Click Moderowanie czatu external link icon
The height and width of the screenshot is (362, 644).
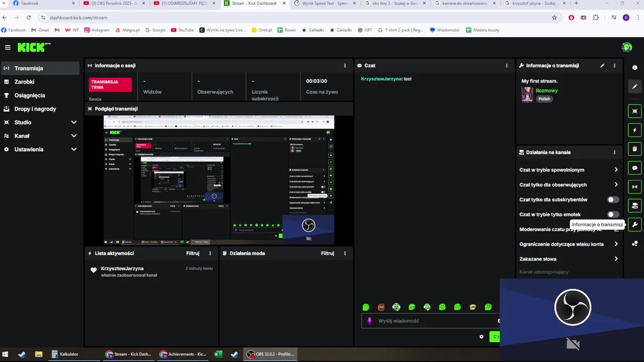coord(616,229)
